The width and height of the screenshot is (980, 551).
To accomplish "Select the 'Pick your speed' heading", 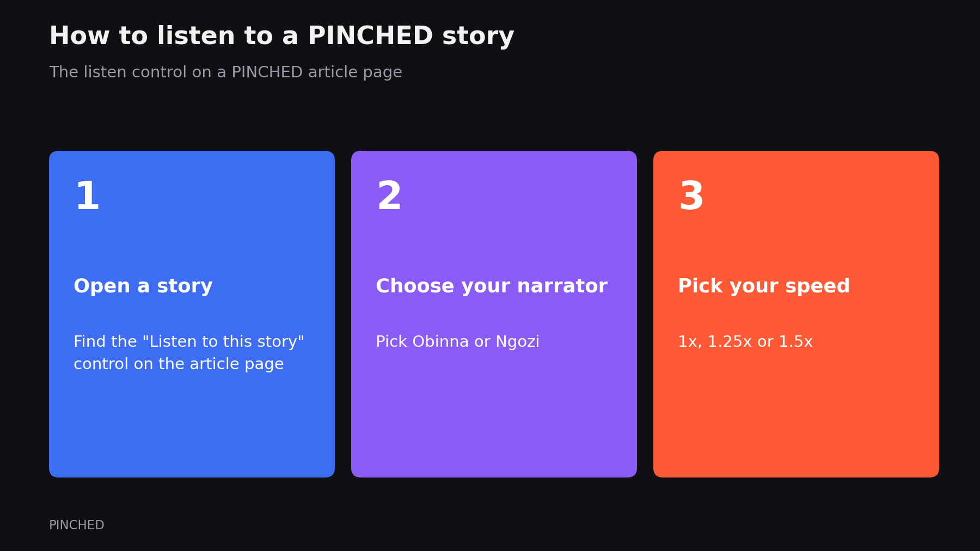I will pyautogui.click(x=764, y=286).
